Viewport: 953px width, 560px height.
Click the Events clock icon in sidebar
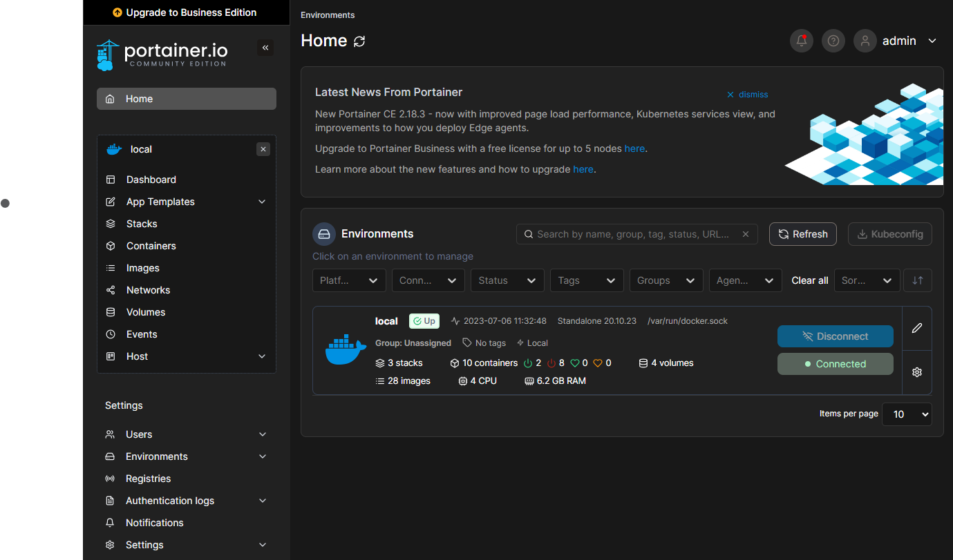point(111,334)
